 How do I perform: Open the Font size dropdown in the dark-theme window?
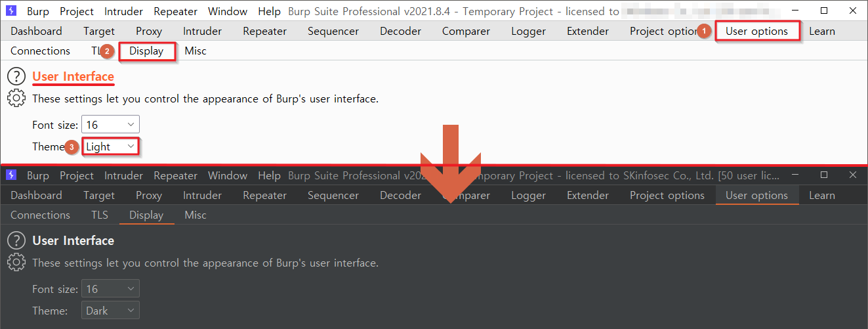click(110, 289)
